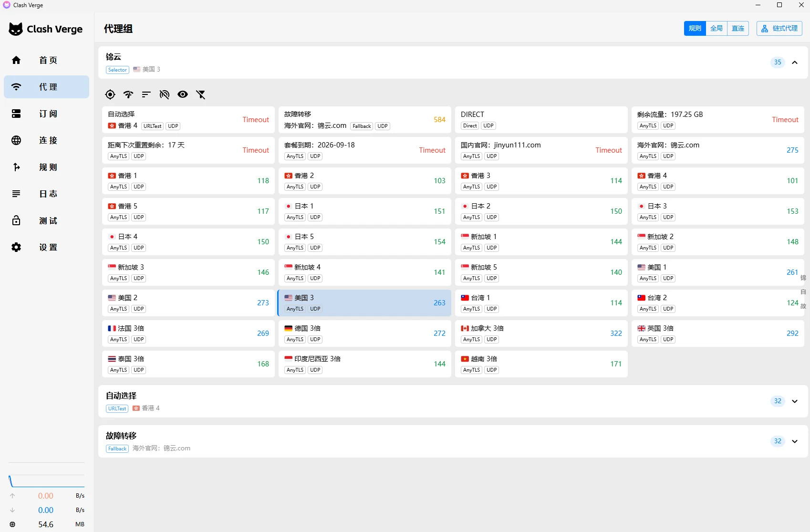This screenshot has height=532, width=810.
Task: Click the crossed-out wifi delay check icon
Action: point(165,94)
